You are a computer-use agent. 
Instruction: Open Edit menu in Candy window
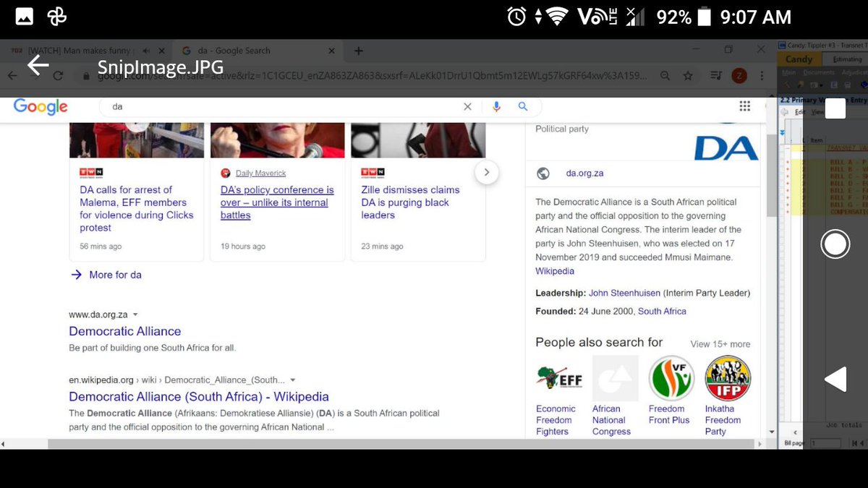point(800,112)
